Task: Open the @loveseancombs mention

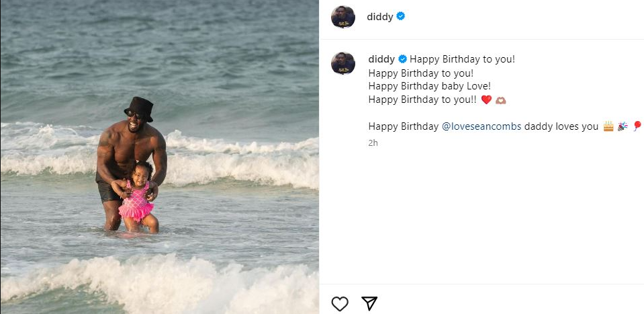Action: (481, 126)
